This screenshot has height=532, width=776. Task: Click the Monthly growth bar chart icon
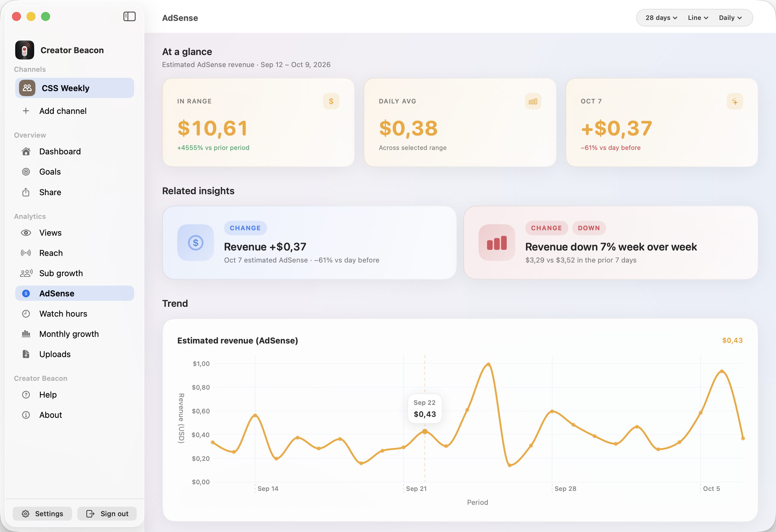click(26, 334)
